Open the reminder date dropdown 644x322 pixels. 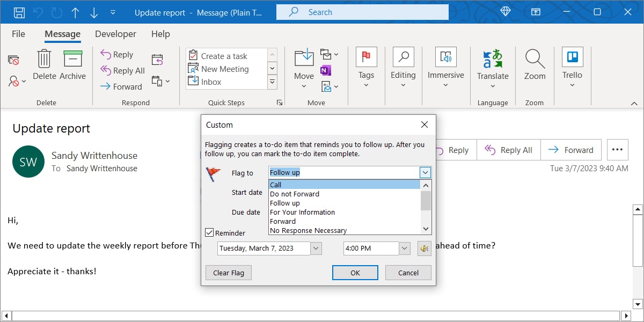tap(316, 248)
